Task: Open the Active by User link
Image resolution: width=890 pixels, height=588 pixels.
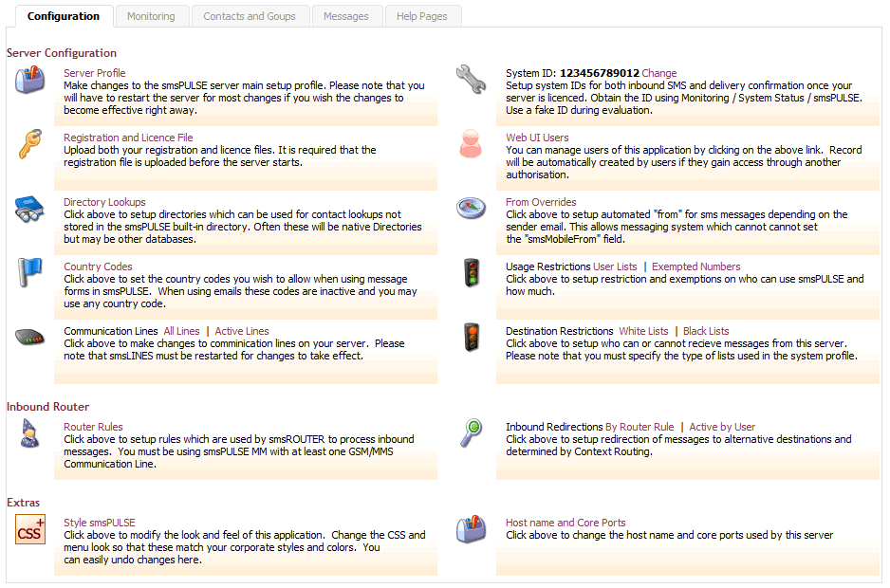Action: [x=722, y=428]
